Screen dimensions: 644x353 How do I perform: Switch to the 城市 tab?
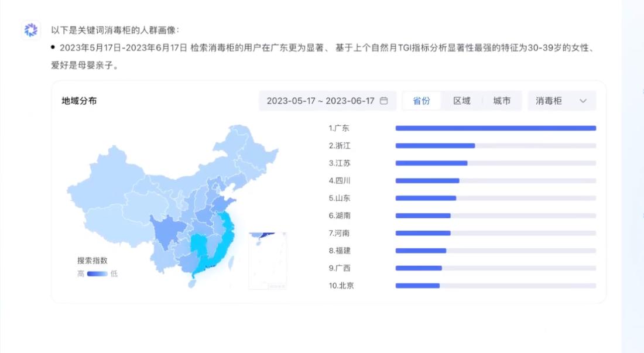coord(502,101)
